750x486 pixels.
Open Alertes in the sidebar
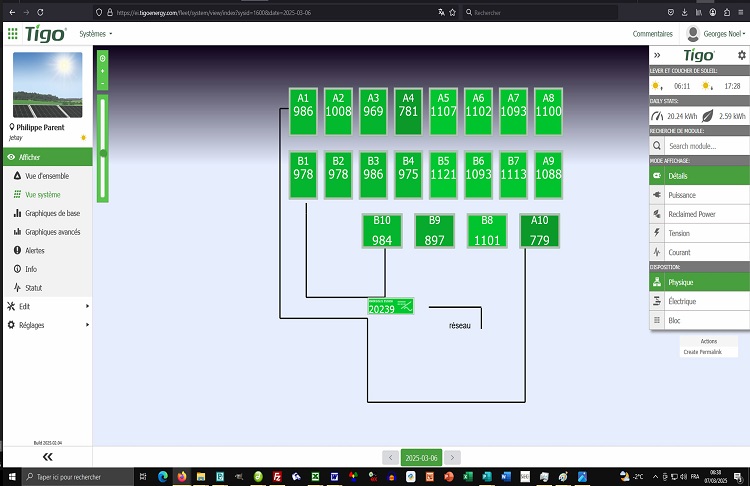[34, 251]
